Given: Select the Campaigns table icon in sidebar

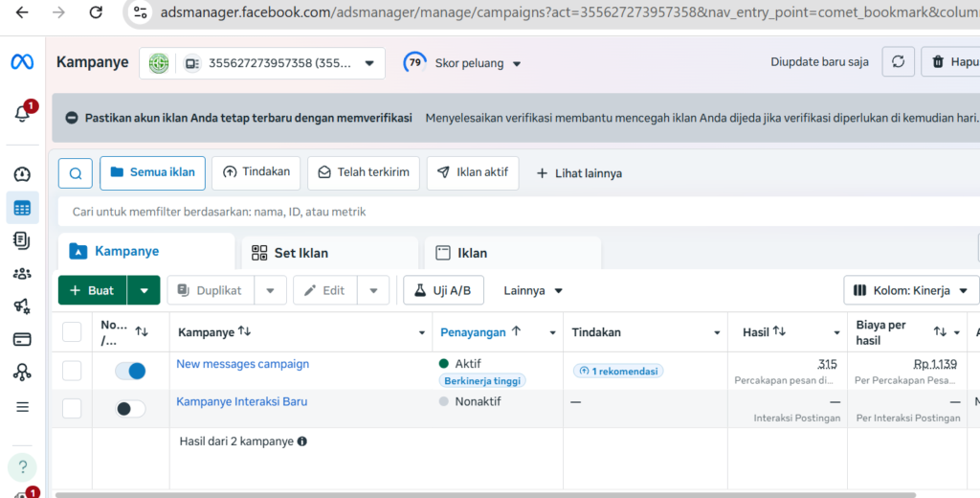Looking at the screenshot, I should tap(22, 208).
